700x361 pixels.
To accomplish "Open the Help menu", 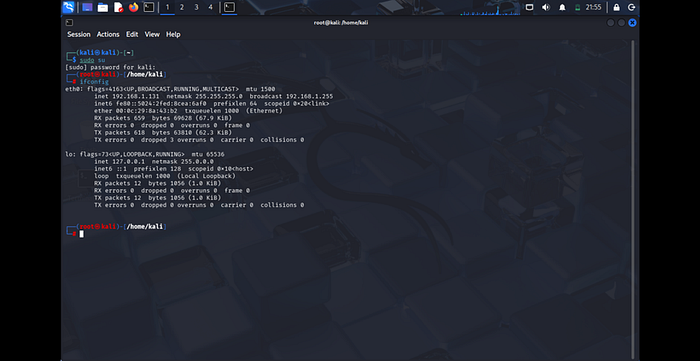I will (173, 34).
